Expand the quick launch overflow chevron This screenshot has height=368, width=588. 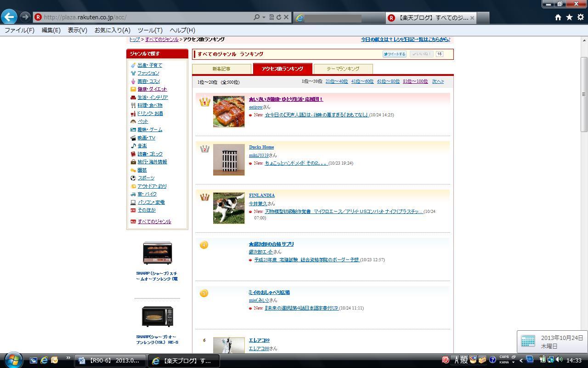(x=68, y=358)
